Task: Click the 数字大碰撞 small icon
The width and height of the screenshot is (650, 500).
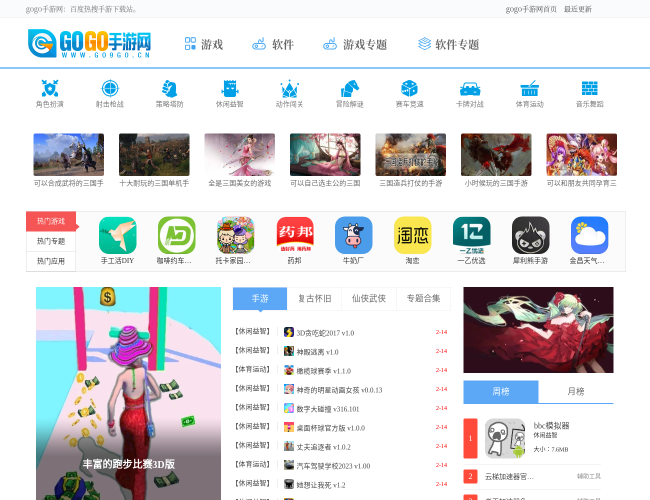Action: (x=289, y=408)
